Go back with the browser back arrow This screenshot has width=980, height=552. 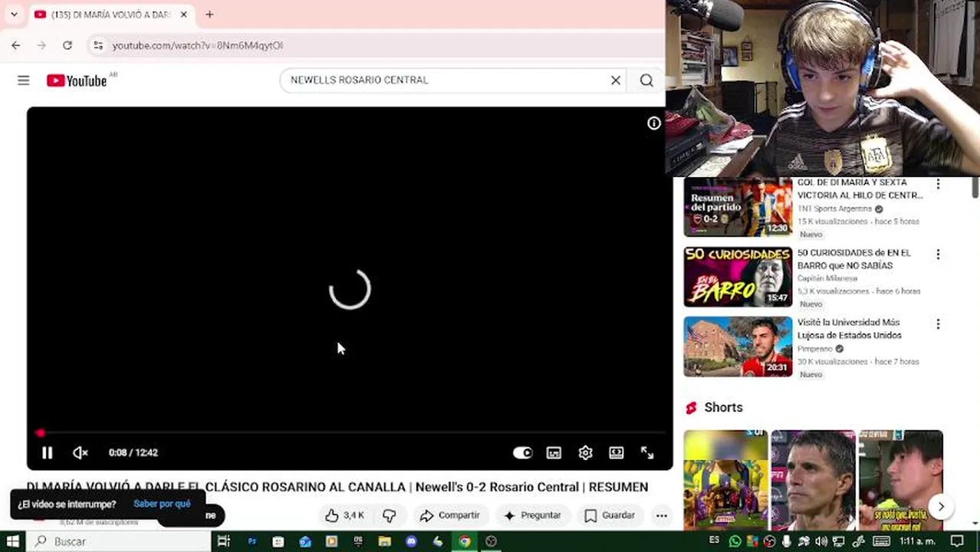click(x=16, y=45)
